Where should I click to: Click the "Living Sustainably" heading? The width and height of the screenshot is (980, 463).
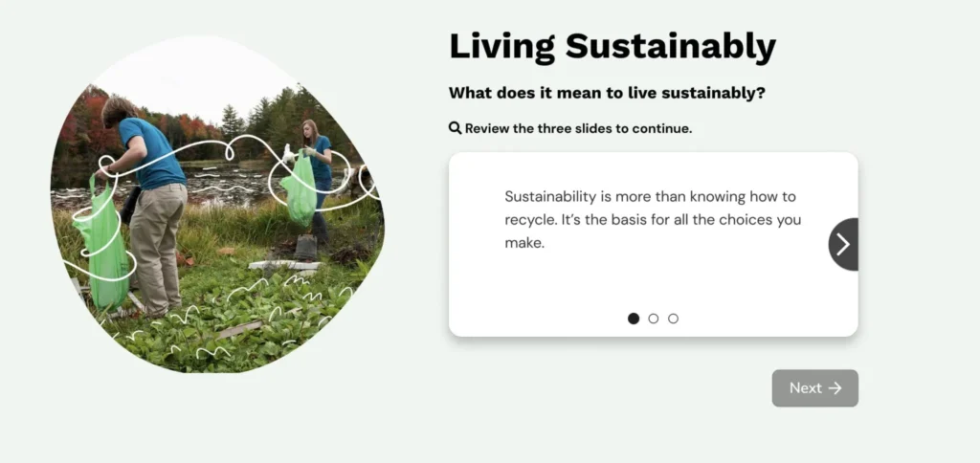[612, 46]
